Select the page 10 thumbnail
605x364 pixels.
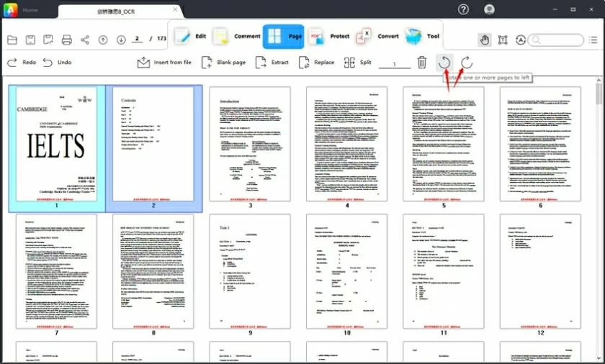347,271
